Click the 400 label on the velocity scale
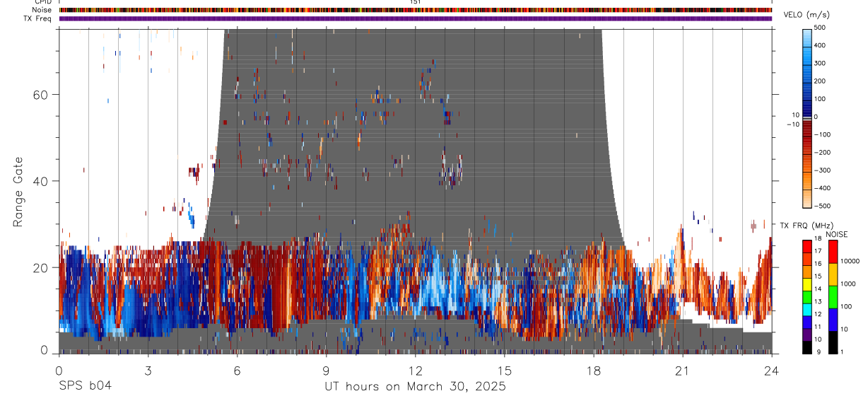868x401 pixels. (819, 45)
